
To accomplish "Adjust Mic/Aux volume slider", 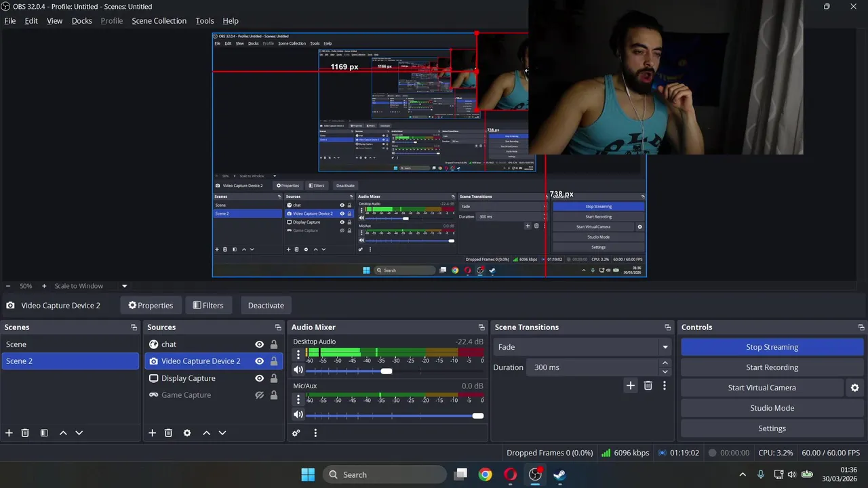I will point(477,415).
